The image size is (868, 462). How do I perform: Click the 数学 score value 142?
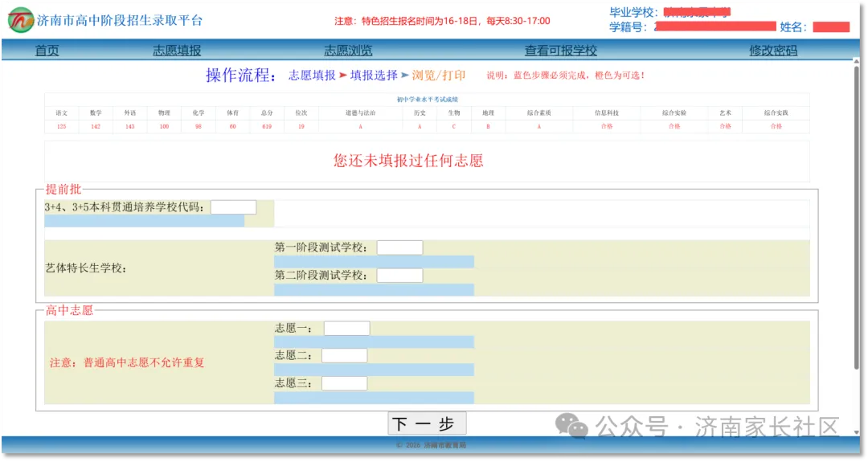tap(96, 127)
